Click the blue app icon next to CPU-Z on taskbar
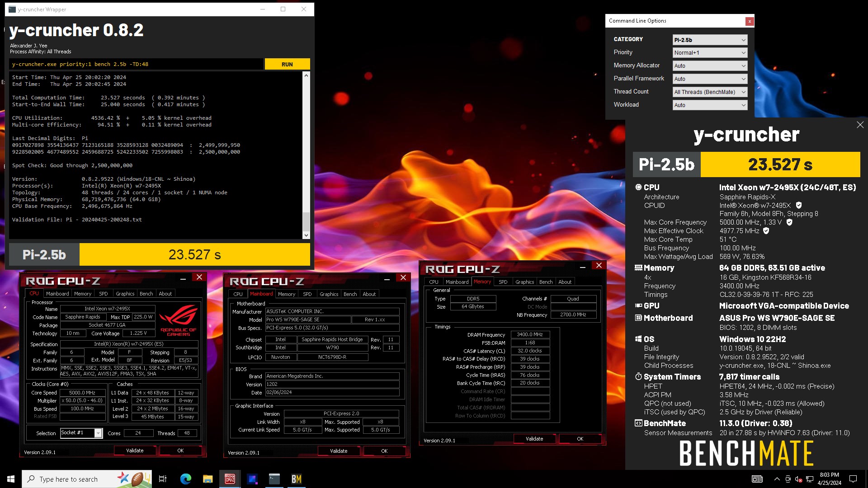The width and height of the screenshot is (868, 488). coord(252,479)
